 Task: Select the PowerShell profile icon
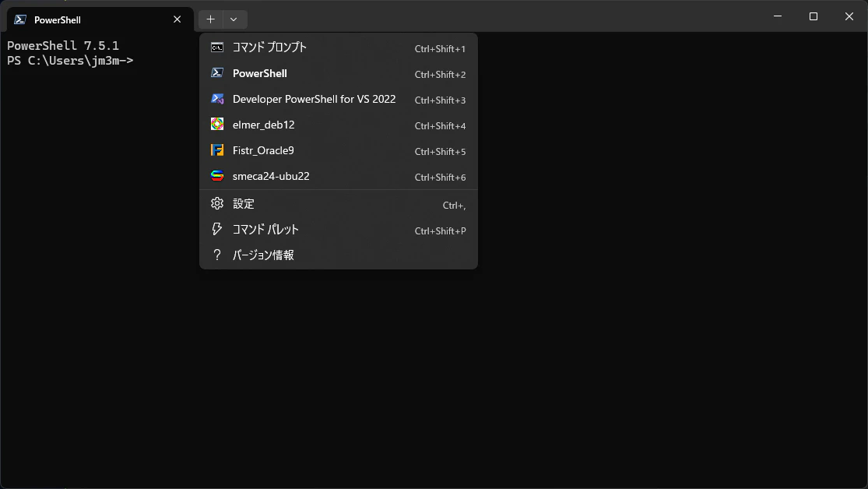point(216,72)
